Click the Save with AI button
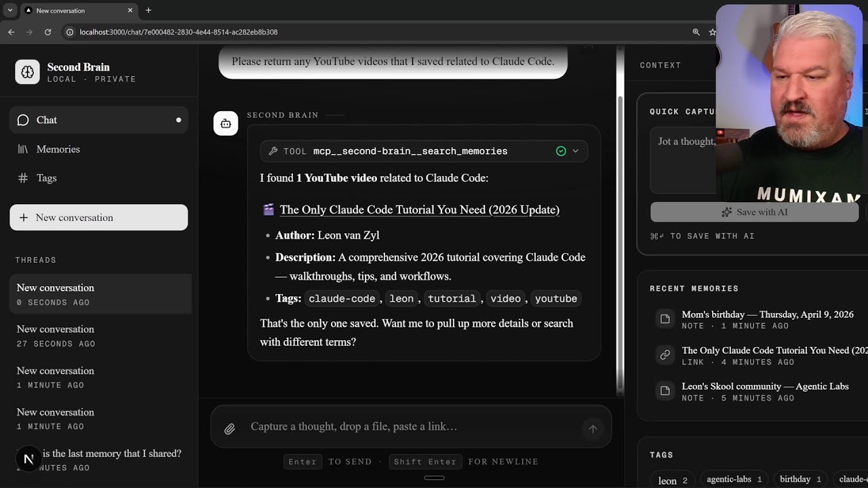Image resolution: width=868 pixels, height=488 pixels. tap(754, 212)
